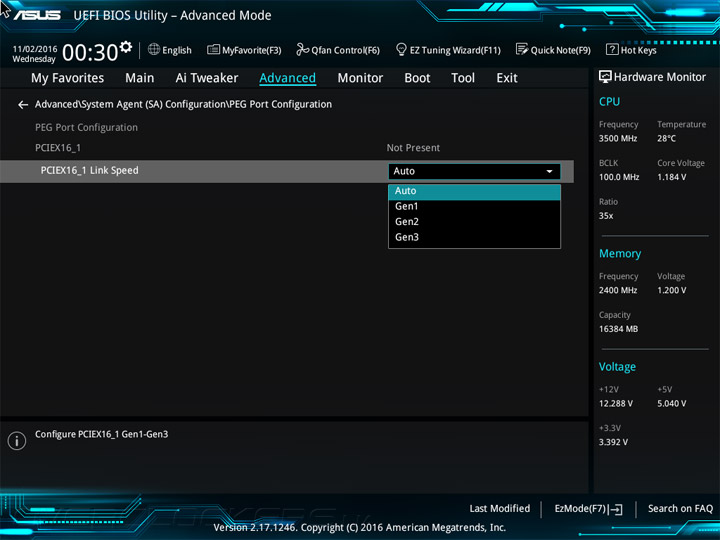This screenshot has height=540, width=720.
Task: Click the back arrow next to the breadcrumb path
Action: pyautogui.click(x=23, y=105)
